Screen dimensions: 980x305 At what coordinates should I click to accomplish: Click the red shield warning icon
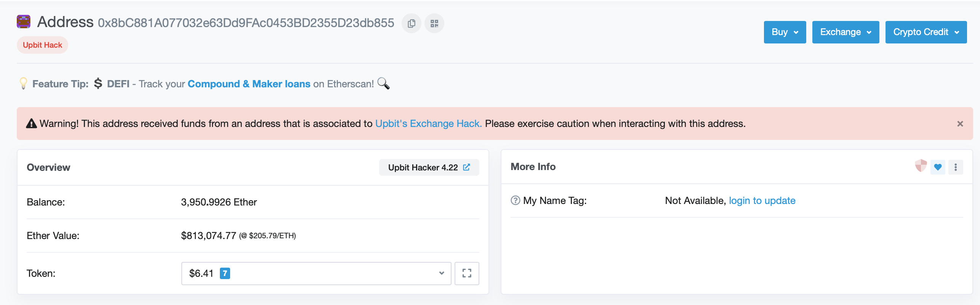click(x=921, y=166)
